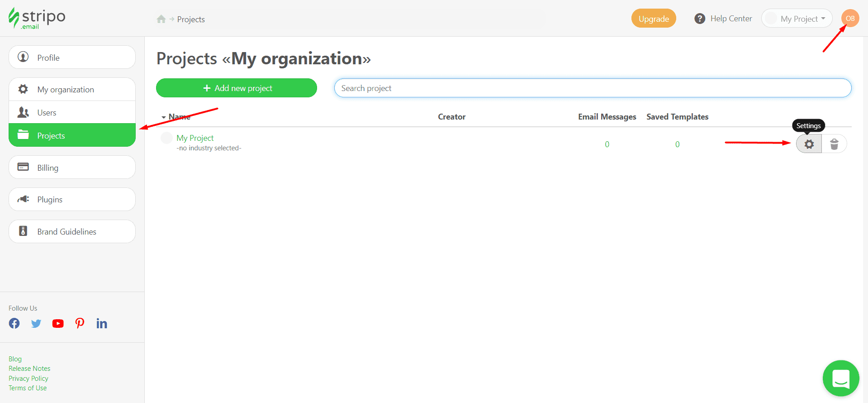Click the Add new project button
868x403 pixels.
237,88
